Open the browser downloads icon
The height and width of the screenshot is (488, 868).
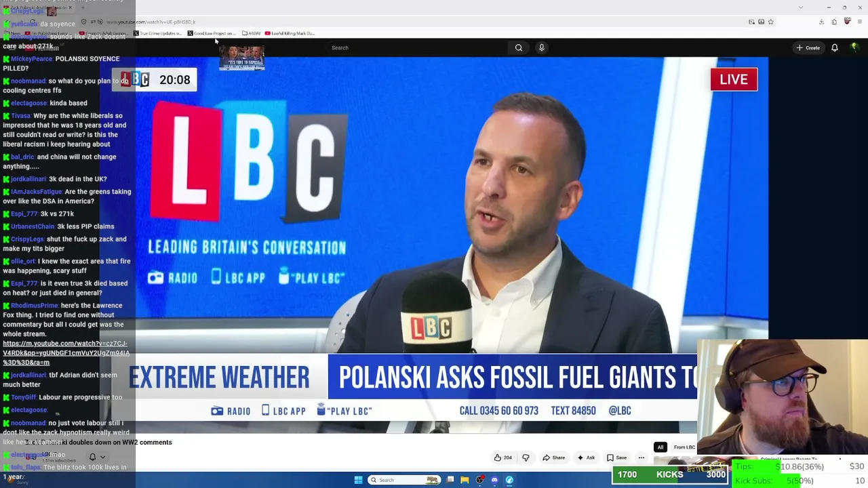(821, 22)
